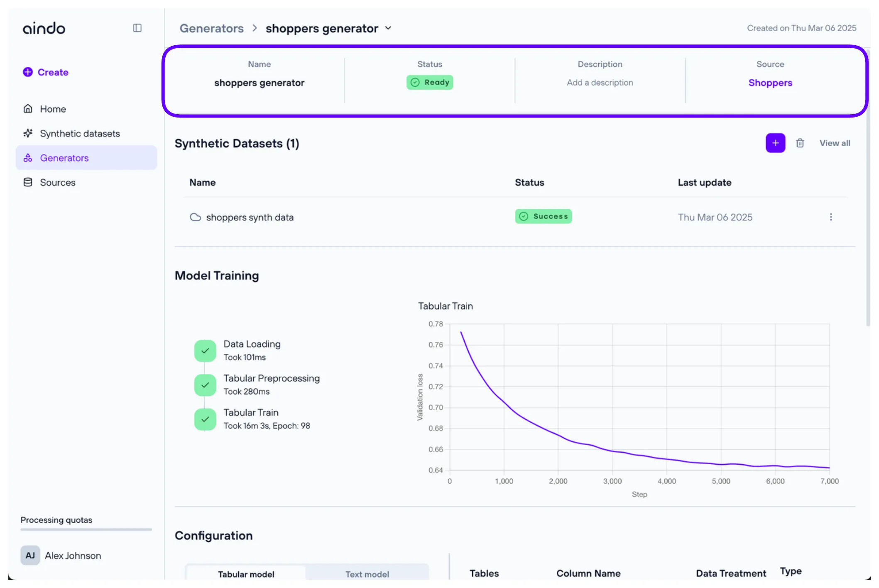
Task: Click View all synthetic datasets
Action: coord(835,143)
